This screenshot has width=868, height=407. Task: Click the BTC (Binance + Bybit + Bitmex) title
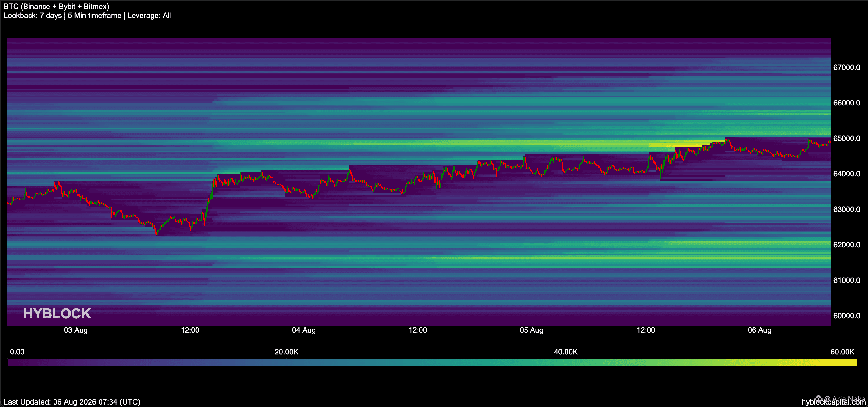(x=56, y=7)
